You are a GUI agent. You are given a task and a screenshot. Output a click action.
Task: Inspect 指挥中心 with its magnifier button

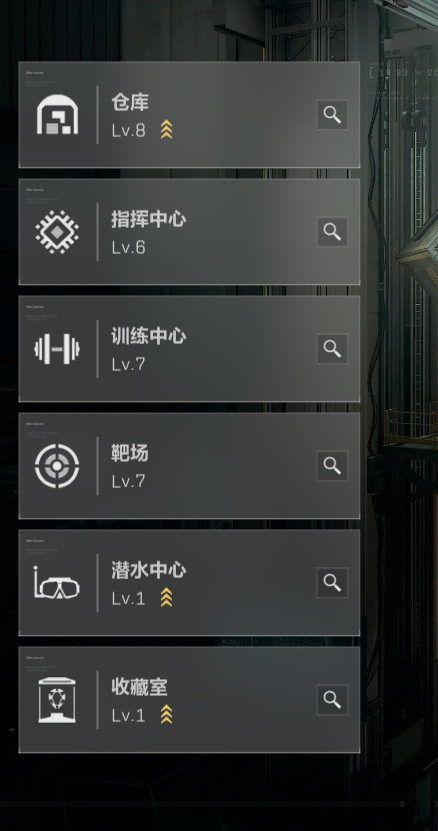(332, 232)
